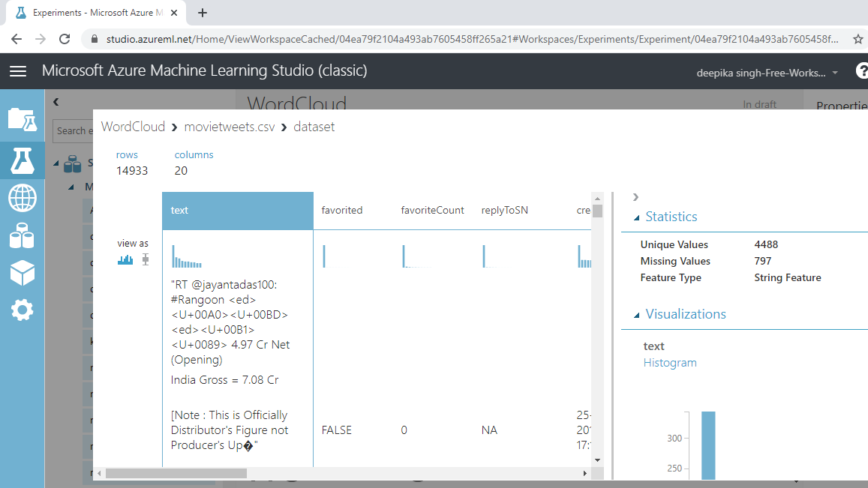
Task: Open the Trained Models cube icon
Action: 23,273
